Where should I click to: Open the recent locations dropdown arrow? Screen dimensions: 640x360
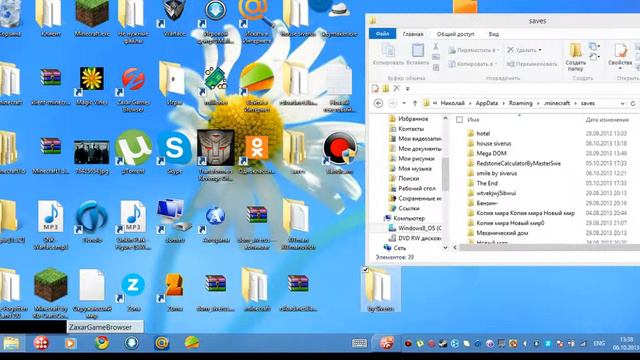coord(404,103)
